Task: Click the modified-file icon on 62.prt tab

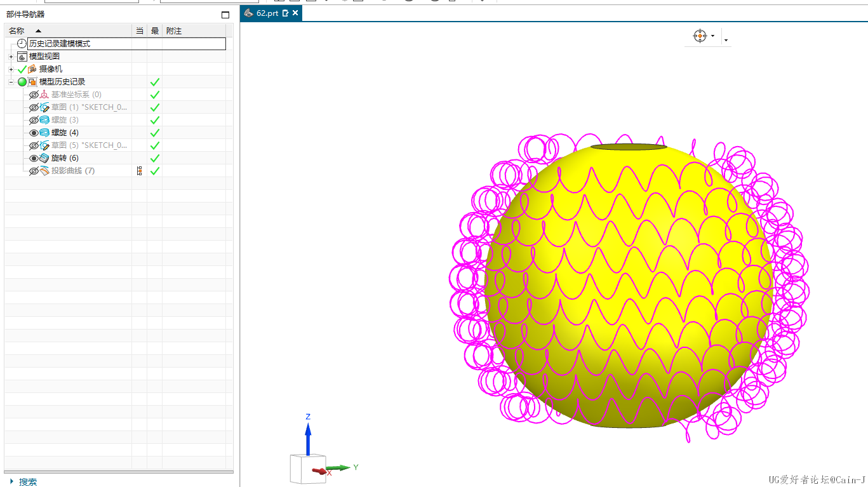Action: click(x=285, y=13)
